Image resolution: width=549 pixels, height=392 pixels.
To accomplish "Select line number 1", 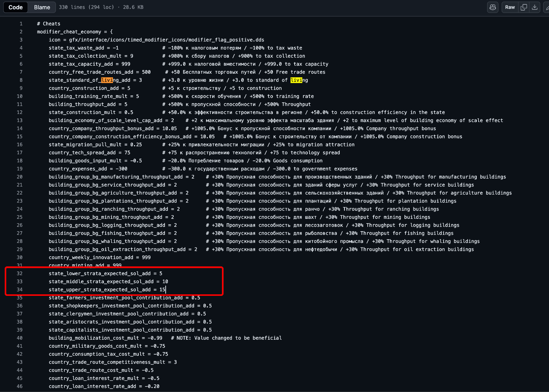I will coord(21,24).
